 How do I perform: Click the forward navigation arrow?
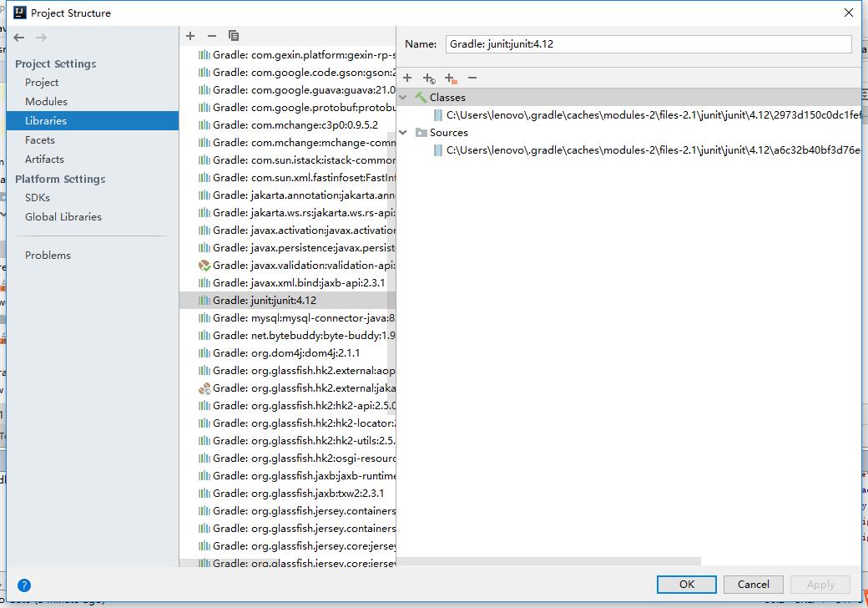(41, 38)
